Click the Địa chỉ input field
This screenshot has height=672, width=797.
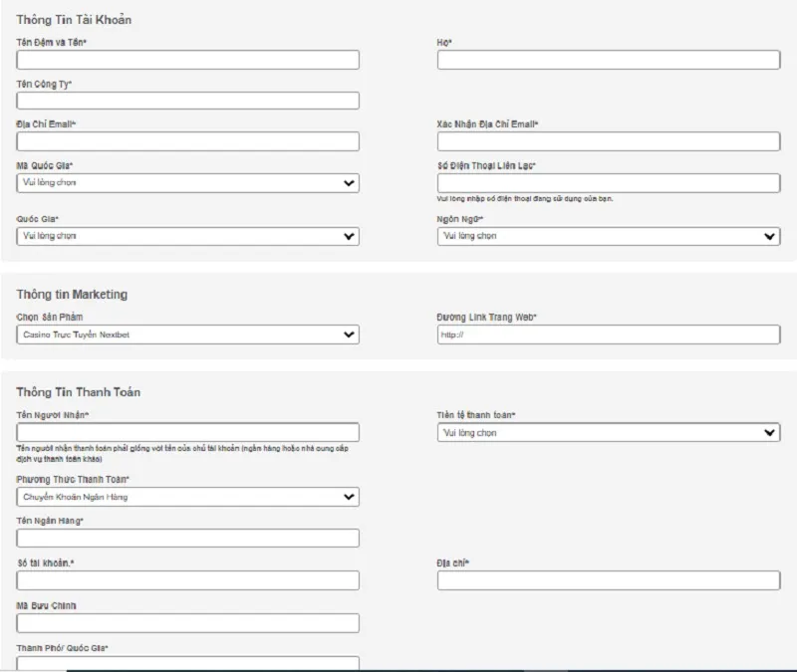(608, 580)
